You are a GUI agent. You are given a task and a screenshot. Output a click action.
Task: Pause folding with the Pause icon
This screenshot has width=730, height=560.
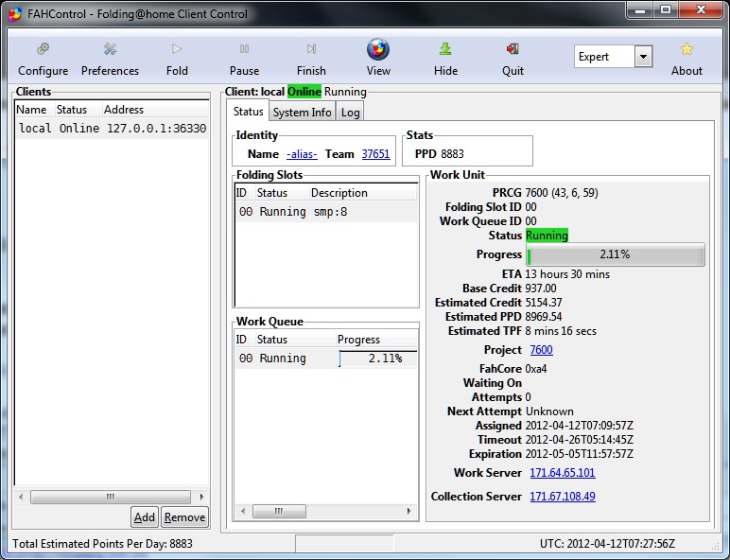(x=244, y=49)
